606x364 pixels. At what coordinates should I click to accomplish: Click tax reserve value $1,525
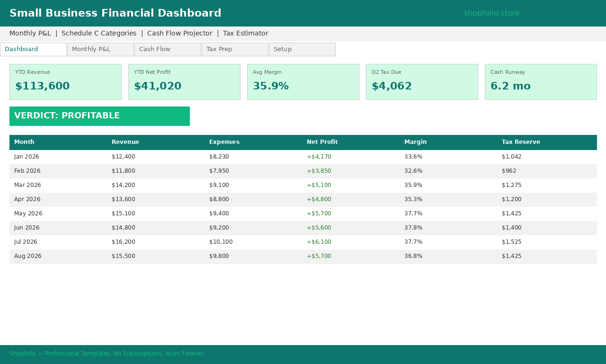[x=512, y=242]
